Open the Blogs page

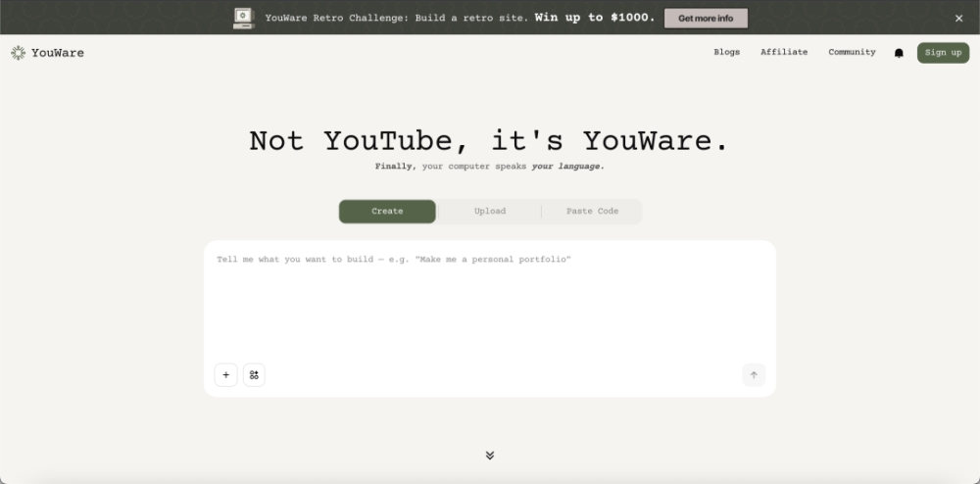coord(726,52)
